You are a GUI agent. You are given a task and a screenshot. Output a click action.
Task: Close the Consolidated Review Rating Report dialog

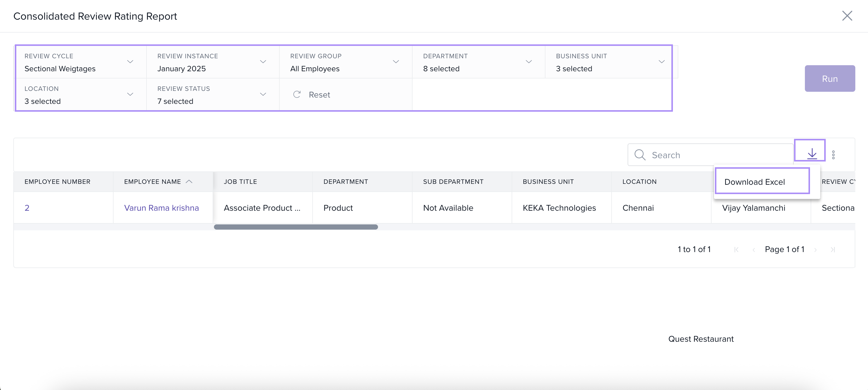tap(847, 16)
